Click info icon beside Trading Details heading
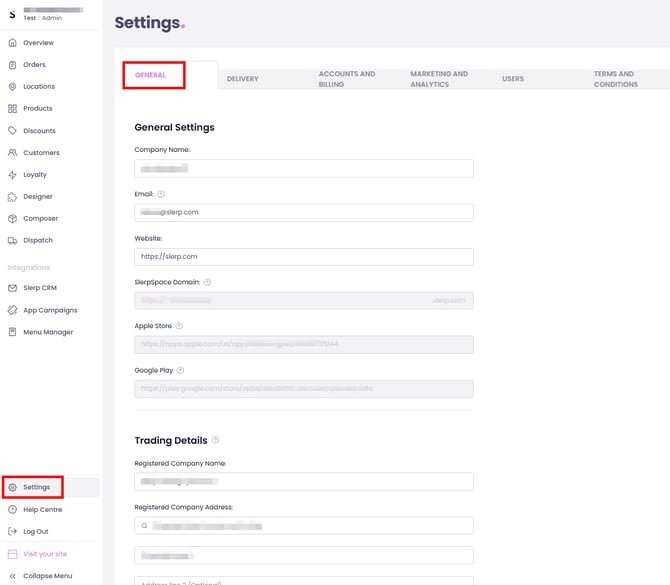The width and height of the screenshot is (670, 585). [216, 440]
